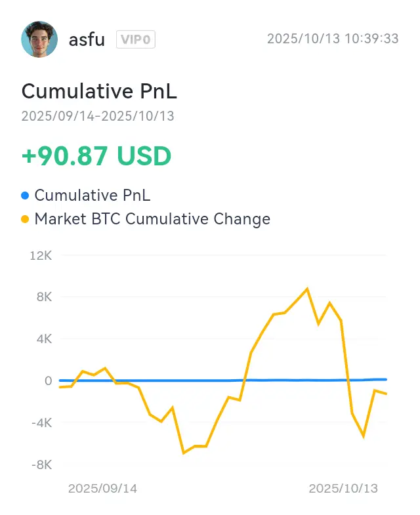Click the 4K y-axis label

point(43,339)
